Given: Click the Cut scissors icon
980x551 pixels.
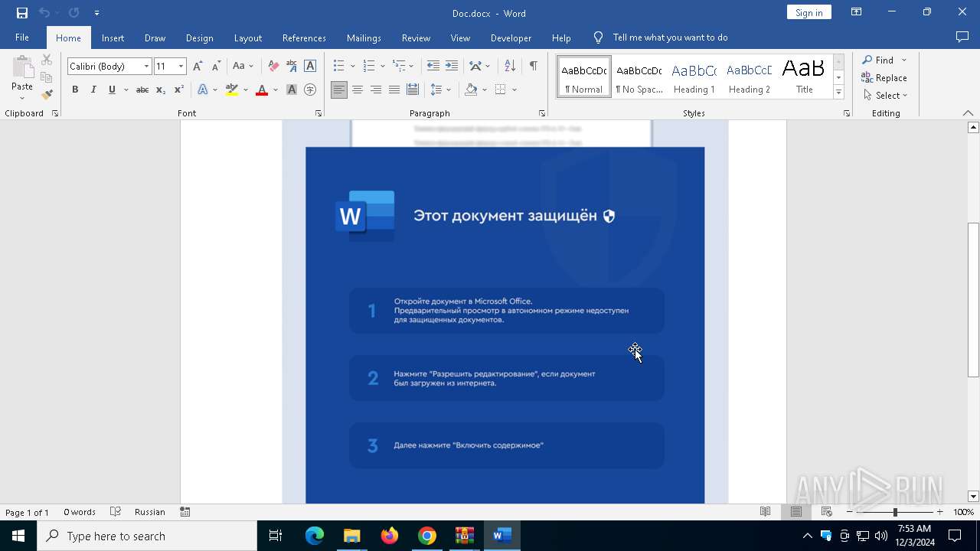Looking at the screenshot, I should 47,60.
